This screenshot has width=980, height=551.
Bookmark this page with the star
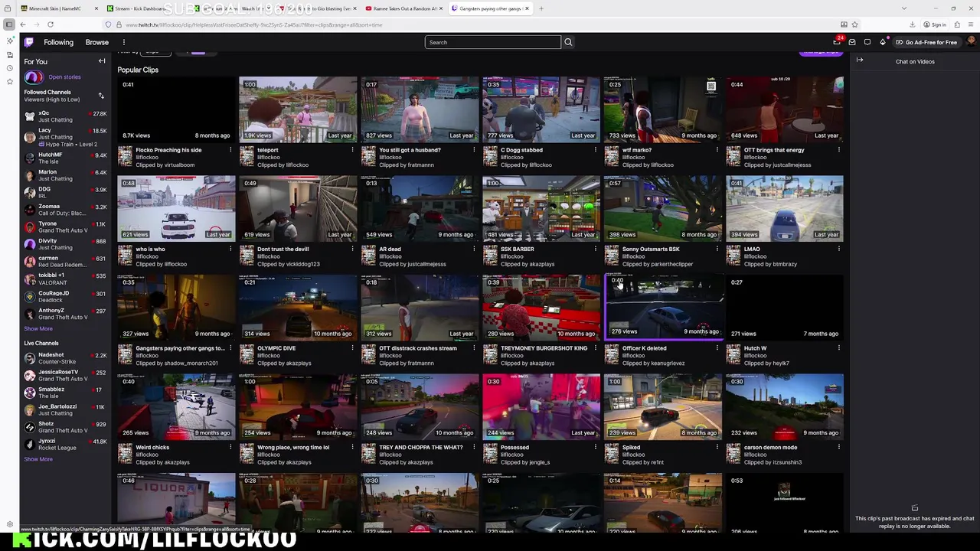tap(855, 24)
